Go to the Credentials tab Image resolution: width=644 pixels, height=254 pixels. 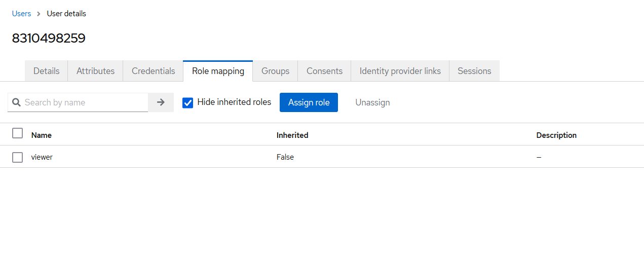[154, 71]
